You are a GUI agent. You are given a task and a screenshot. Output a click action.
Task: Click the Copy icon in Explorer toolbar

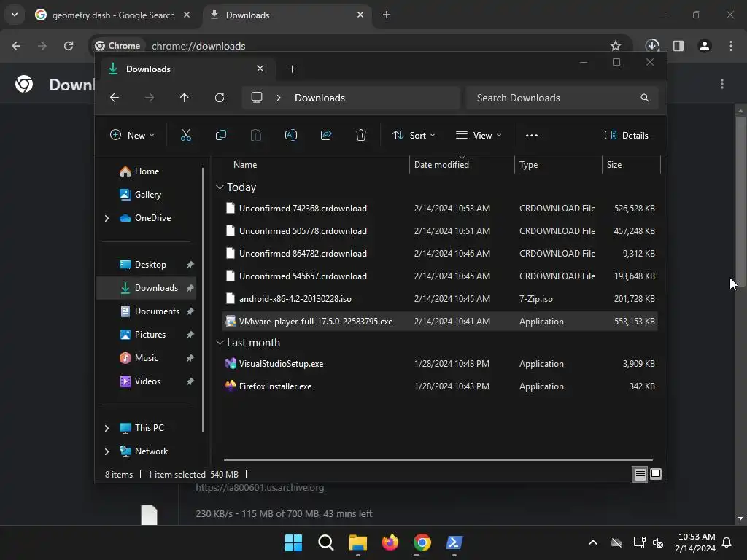coord(220,135)
